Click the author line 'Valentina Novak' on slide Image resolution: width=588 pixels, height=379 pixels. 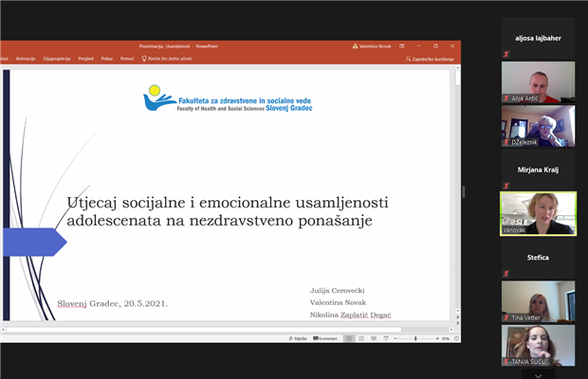[x=338, y=302]
